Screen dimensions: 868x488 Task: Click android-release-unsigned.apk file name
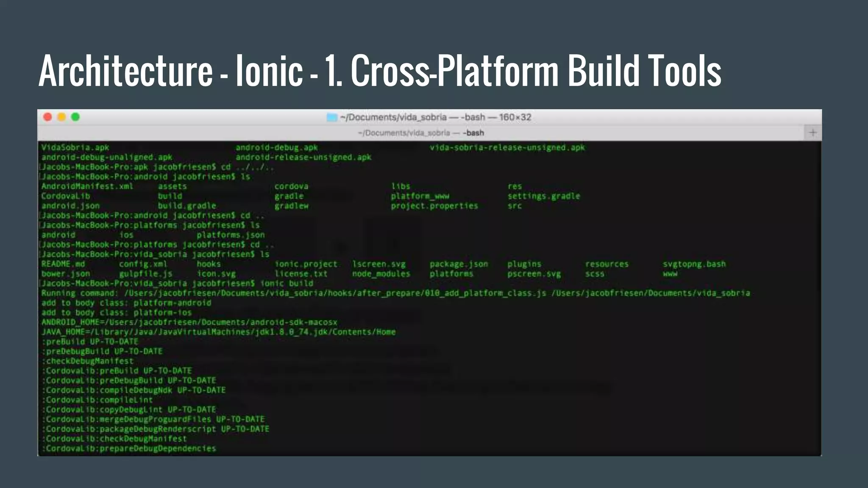point(303,157)
